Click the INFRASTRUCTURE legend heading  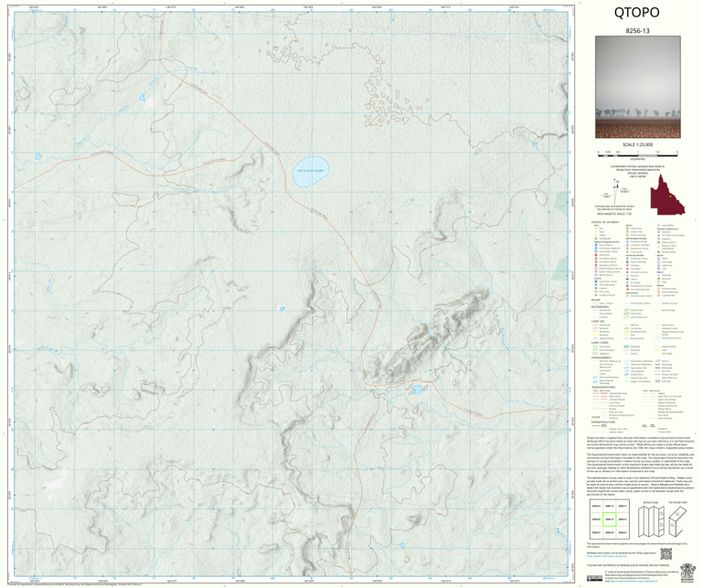(603, 422)
